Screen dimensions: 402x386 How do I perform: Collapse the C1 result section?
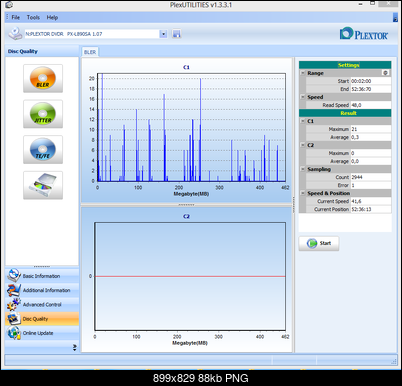click(x=303, y=121)
